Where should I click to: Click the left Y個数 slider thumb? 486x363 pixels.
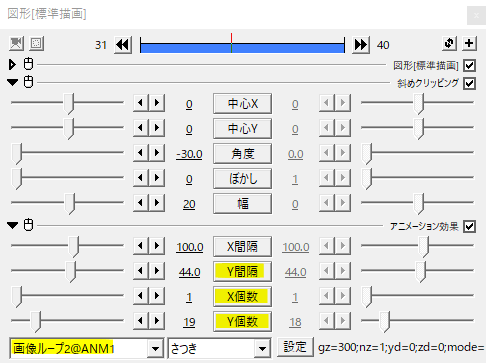coord(36,322)
